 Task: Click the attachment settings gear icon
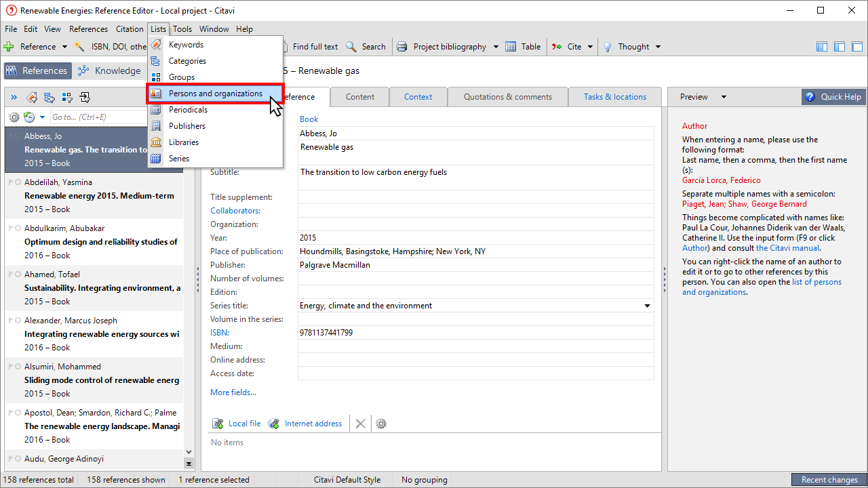pos(381,424)
